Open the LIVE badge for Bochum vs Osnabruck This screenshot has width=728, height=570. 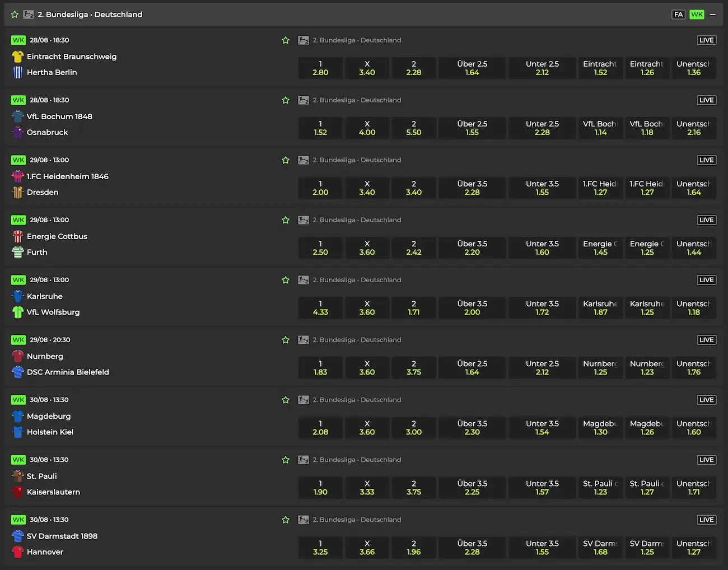coord(707,100)
